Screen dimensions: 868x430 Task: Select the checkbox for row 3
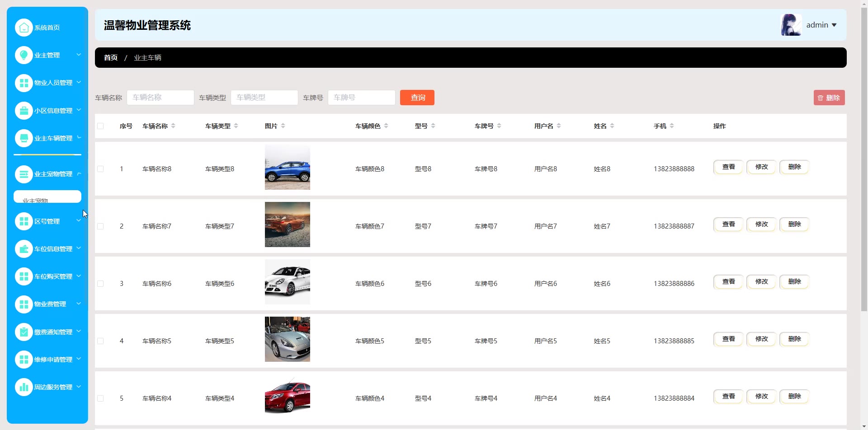tap(100, 284)
